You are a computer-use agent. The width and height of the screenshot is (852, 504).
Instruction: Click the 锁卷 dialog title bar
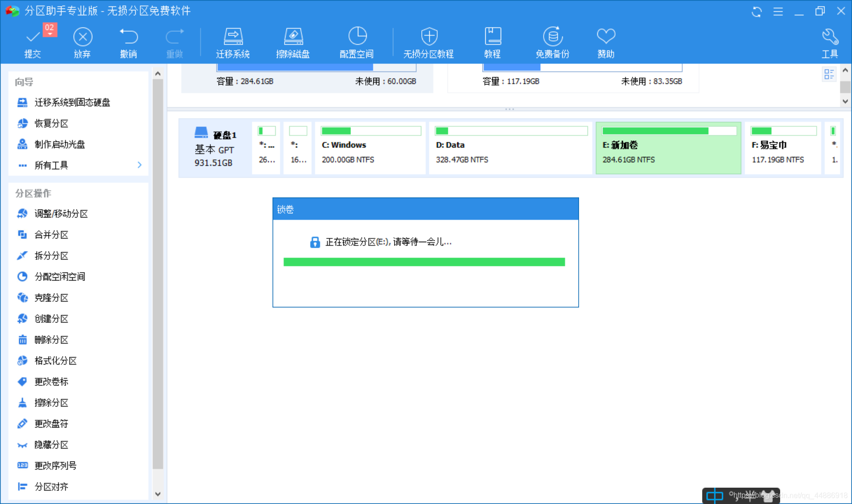(x=426, y=209)
